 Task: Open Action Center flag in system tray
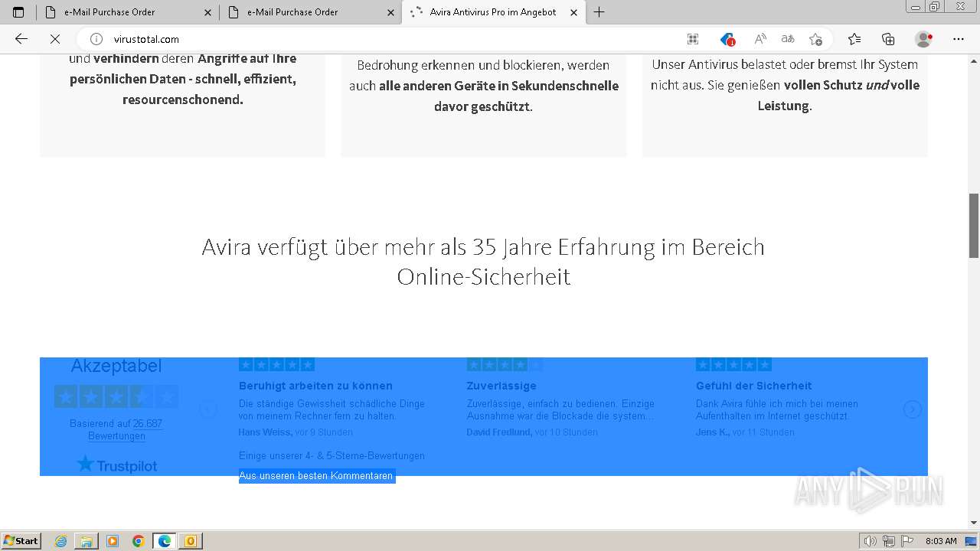point(907,541)
